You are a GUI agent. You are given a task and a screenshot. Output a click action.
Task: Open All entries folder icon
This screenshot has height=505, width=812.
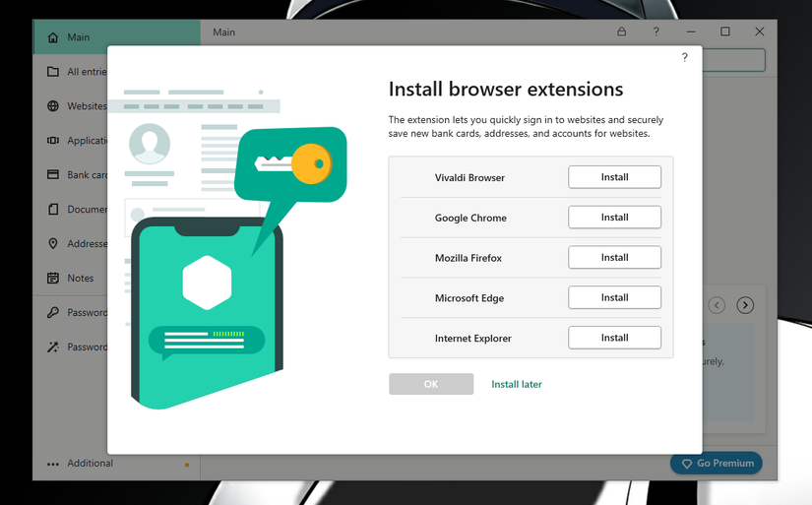click(x=53, y=72)
